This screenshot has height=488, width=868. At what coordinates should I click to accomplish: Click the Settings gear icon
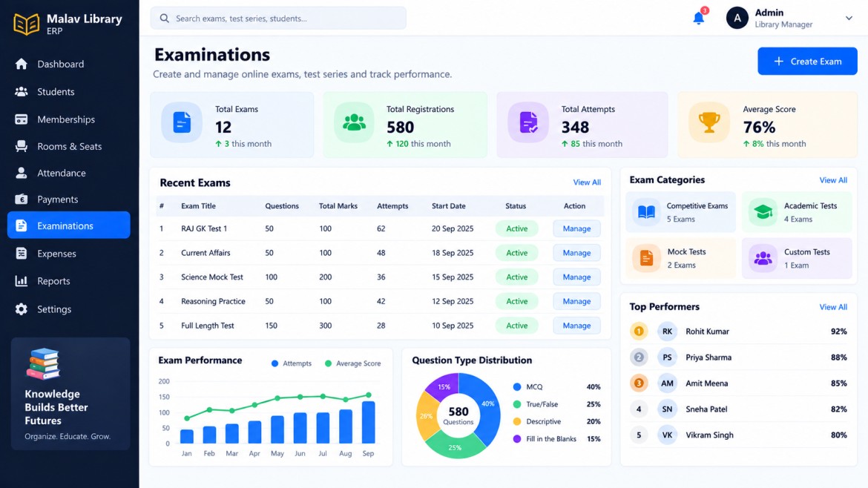(x=21, y=309)
